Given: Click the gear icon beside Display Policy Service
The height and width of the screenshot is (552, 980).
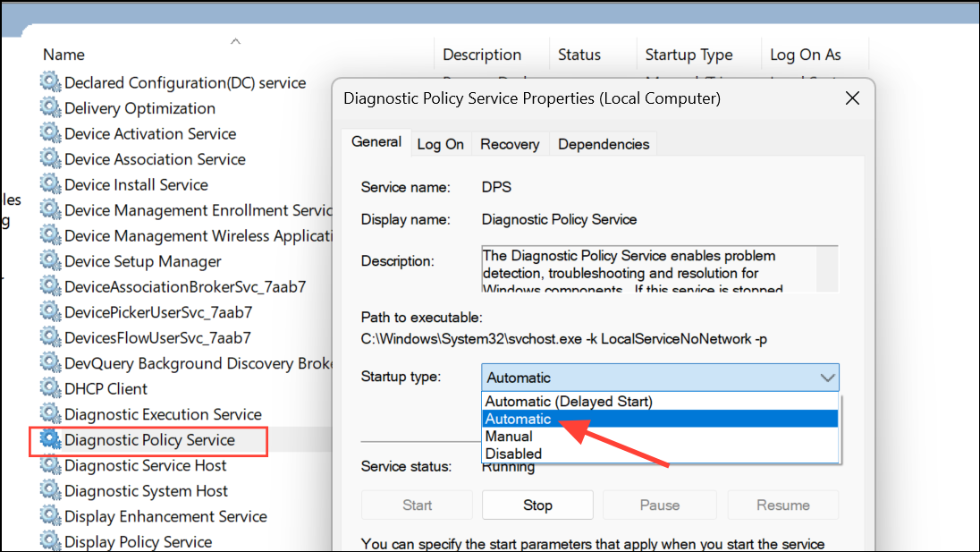Looking at the screenshot, I should pos(51,541).
